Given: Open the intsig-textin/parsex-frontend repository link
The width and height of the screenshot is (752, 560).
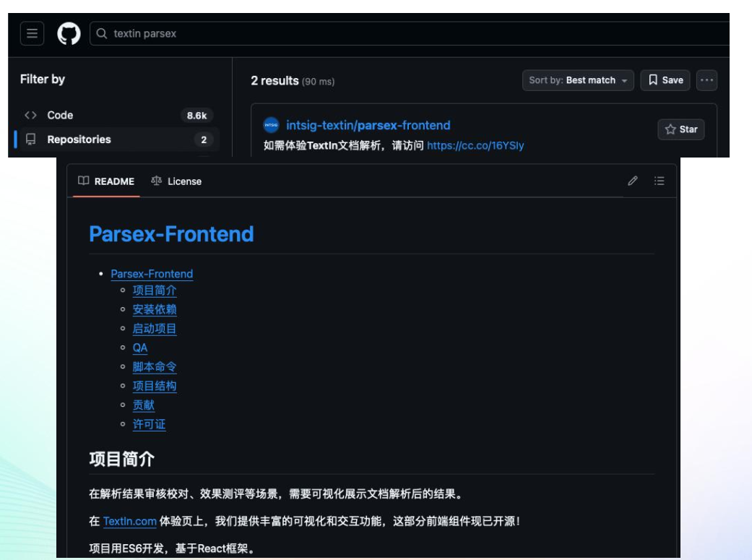Looking at the screenshot, I should 368,125.
